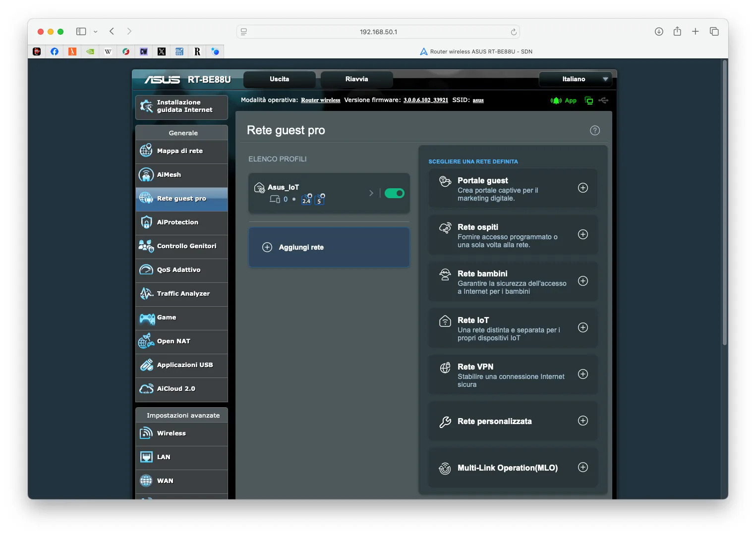Open Wireless advanced settings

tap(181, 433)
